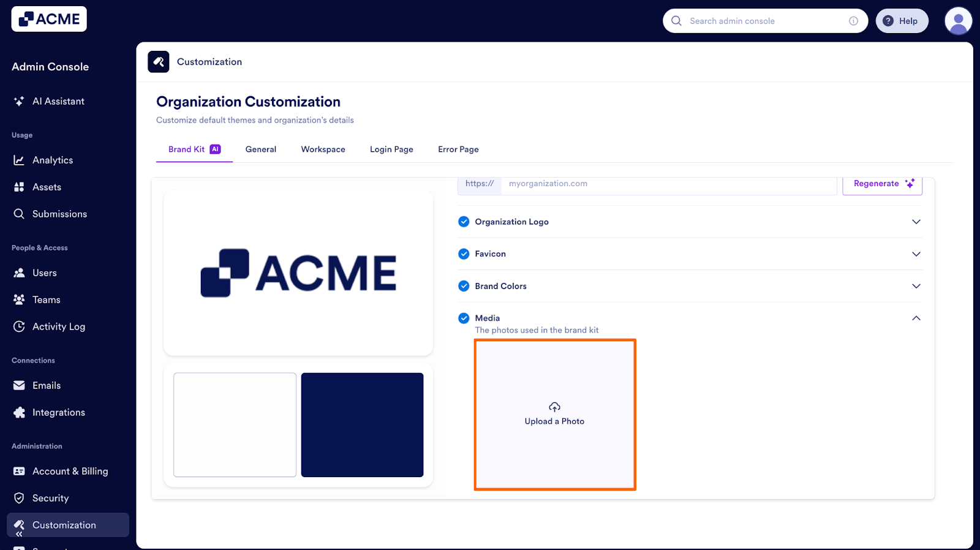Expand the Organization Logo section
980x550 pixels.
pos(916,222)
